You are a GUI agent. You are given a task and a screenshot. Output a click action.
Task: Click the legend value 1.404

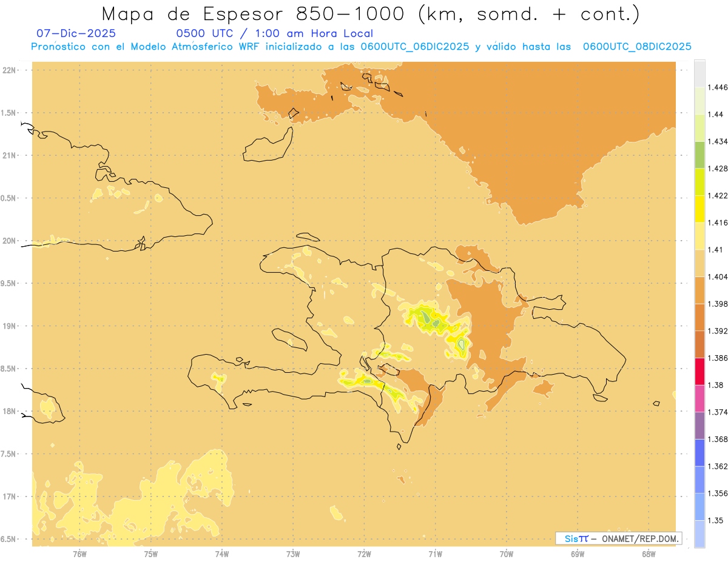point(716,276)
